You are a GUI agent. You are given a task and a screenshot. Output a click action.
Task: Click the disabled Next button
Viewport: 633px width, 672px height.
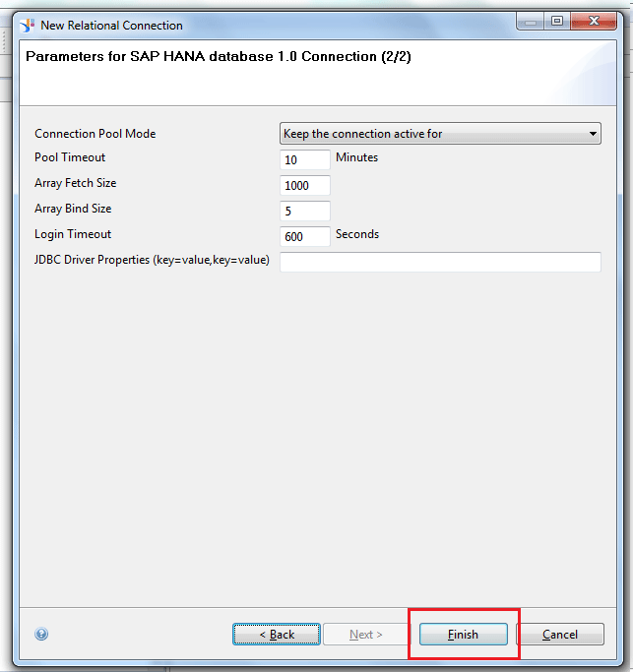click(366, 635)
